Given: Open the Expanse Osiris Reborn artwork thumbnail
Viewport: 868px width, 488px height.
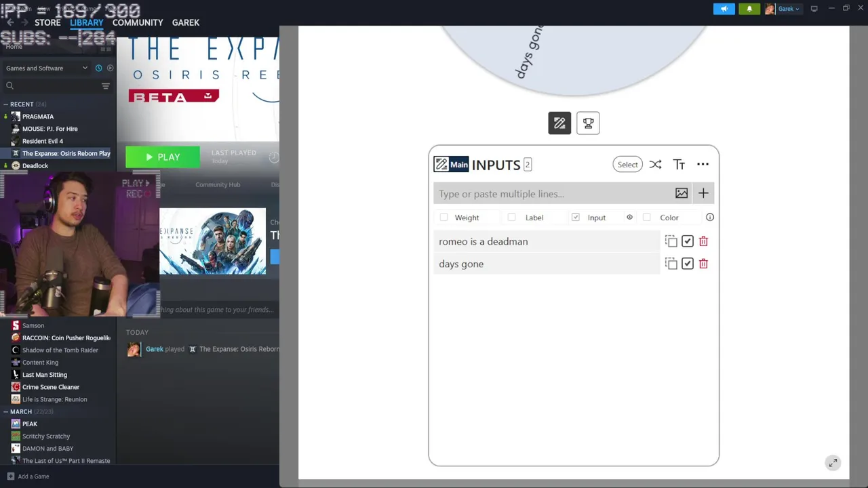Looking at the screenshot, I should click(x=212, y=241).
